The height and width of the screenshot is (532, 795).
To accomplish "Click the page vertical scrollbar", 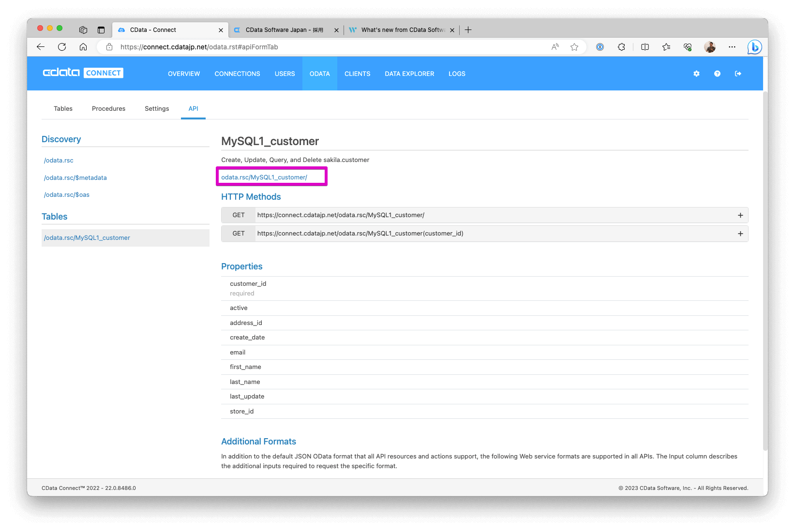I will pos(765,271).
